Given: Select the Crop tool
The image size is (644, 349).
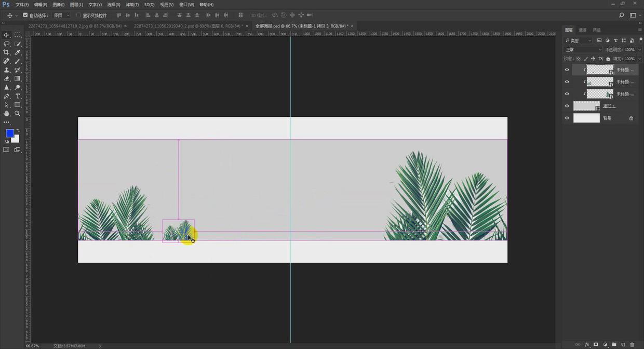Looking at the screenshot, I should pyautogui.click(x=6, y=52).
